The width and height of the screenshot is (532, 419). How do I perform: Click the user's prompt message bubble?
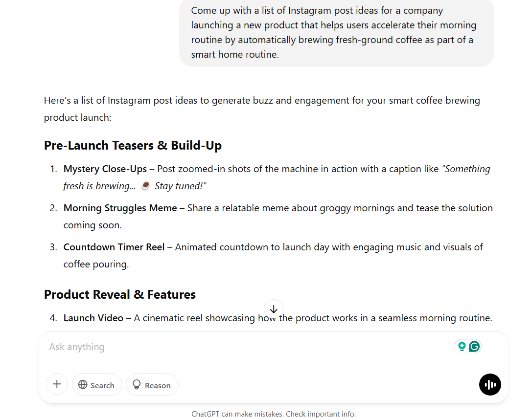(337, 33)
